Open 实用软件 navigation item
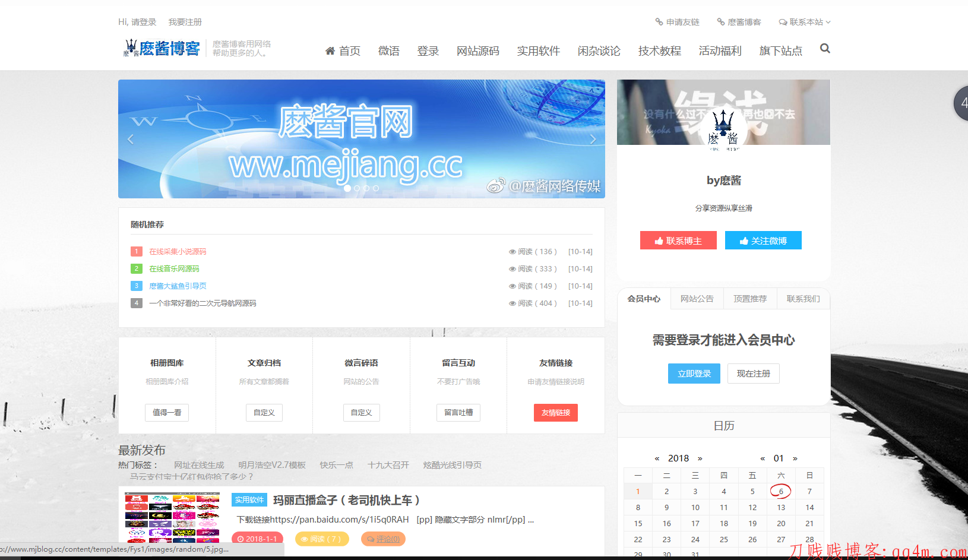The height and width of the screenshot is (560, 968). 539,51
